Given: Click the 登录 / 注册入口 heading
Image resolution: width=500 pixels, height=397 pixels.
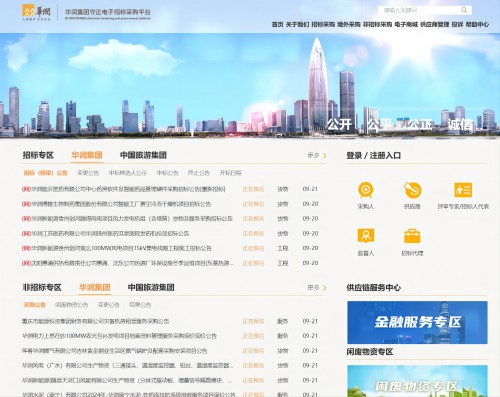Looking at the screenshot, I should pyautogui.click(x=373, y=155).
